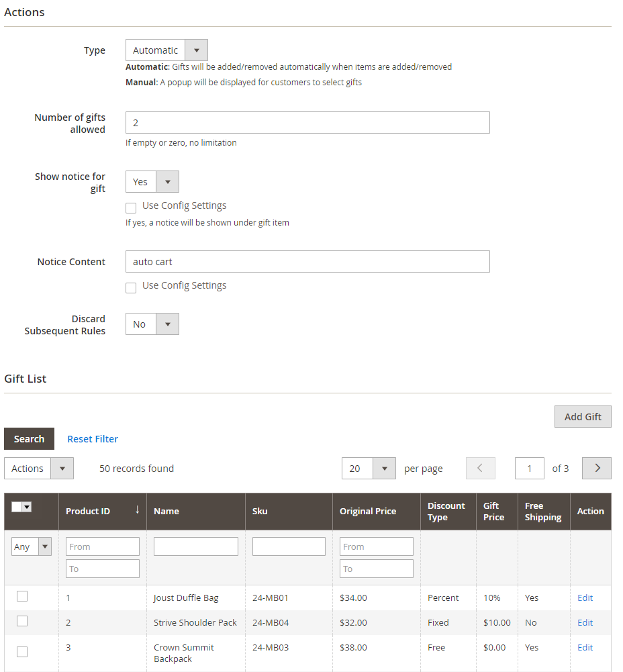Enable Use Config Settings under Notice Content

(131, 287)
